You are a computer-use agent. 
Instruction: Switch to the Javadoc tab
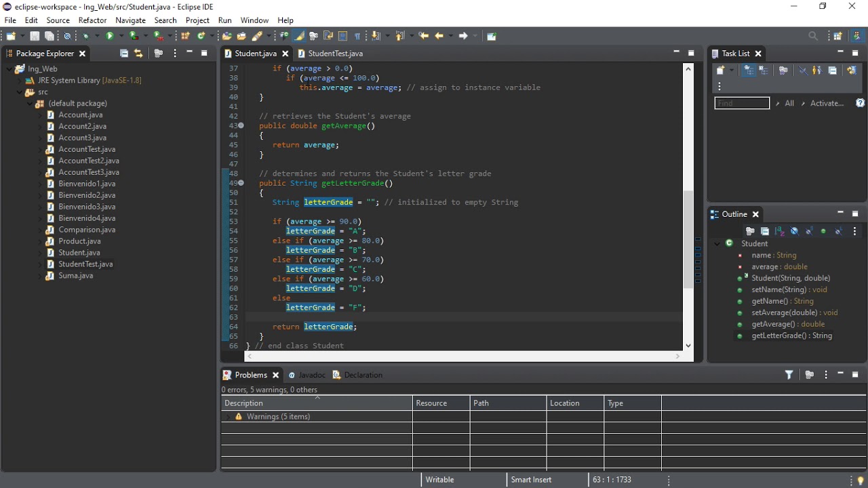(x=307, y=375)
